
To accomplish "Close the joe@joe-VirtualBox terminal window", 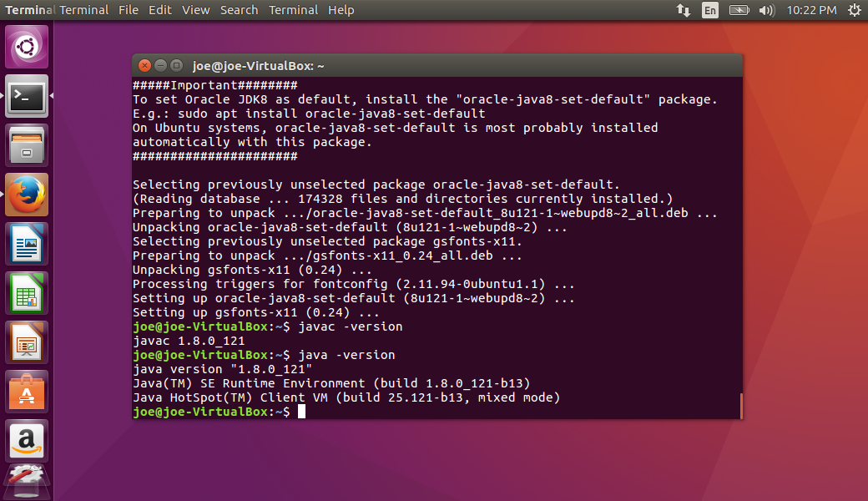I will [x=144, y=65].
